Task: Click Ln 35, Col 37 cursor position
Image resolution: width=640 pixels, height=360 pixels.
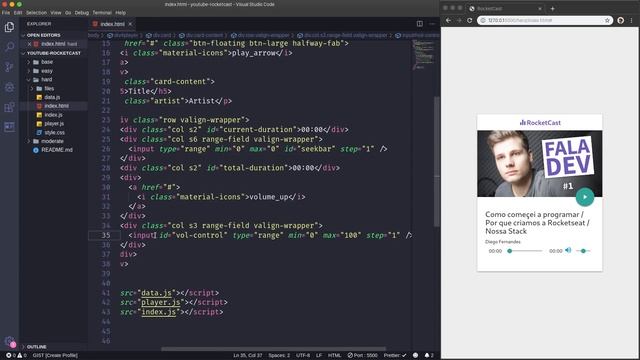Action: 248,356
